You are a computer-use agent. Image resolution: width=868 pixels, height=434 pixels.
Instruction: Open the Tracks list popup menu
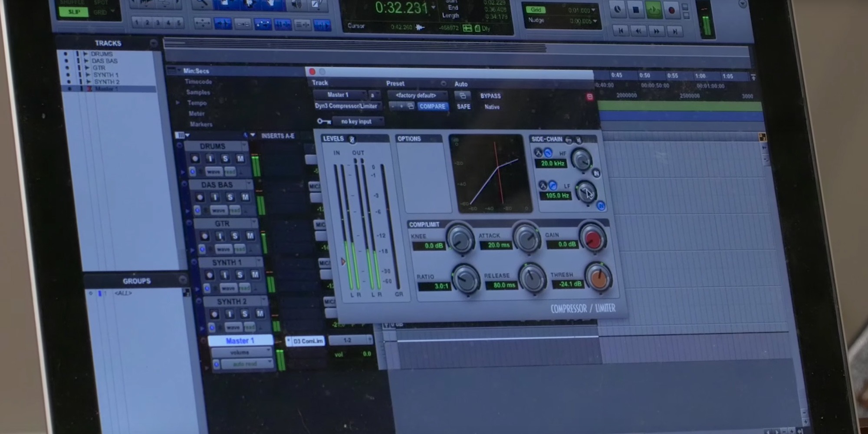pos(153,43)
